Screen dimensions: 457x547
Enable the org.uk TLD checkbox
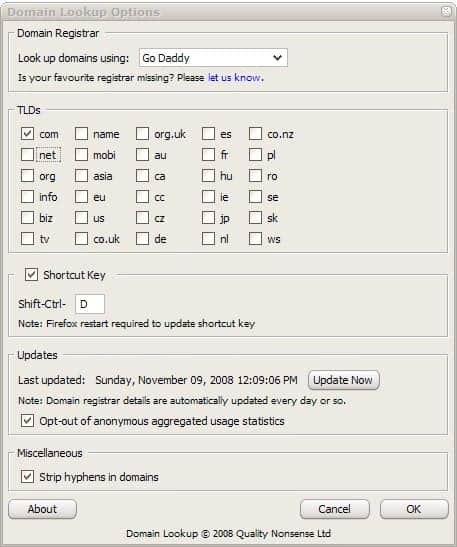(x=142, y=134)
